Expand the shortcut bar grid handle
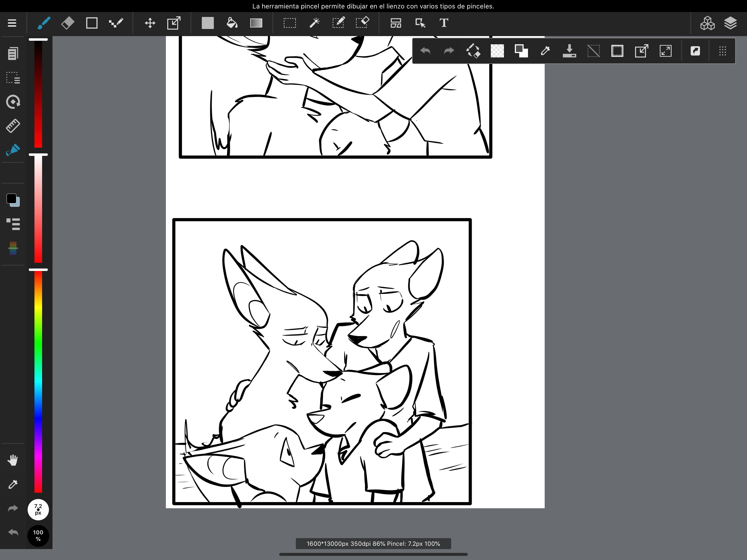This screenshot has width=747, height=560. (x=722, y=51)
